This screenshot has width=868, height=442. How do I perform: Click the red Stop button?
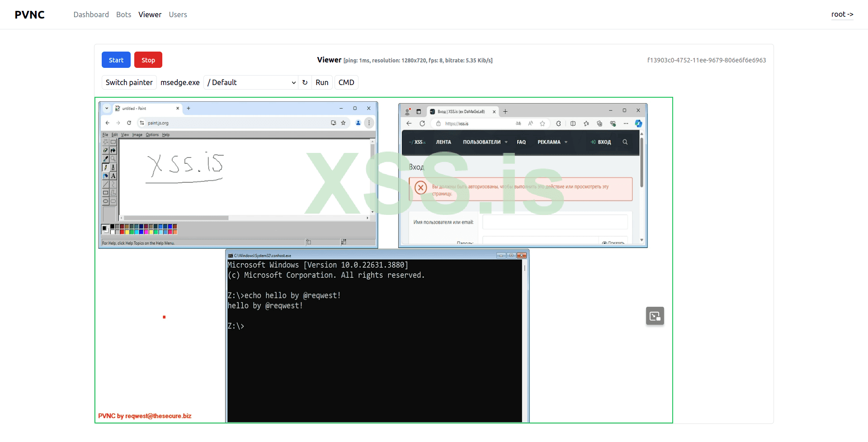click(148, 60)
